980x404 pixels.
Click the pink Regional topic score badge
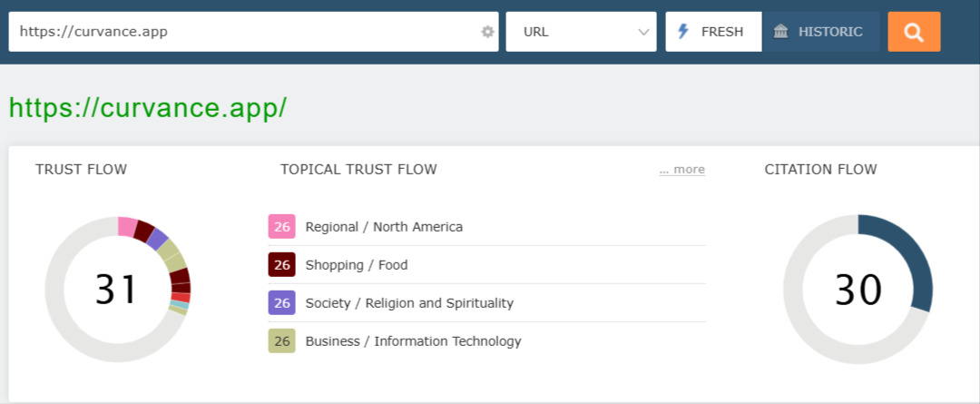coord(281,227)
